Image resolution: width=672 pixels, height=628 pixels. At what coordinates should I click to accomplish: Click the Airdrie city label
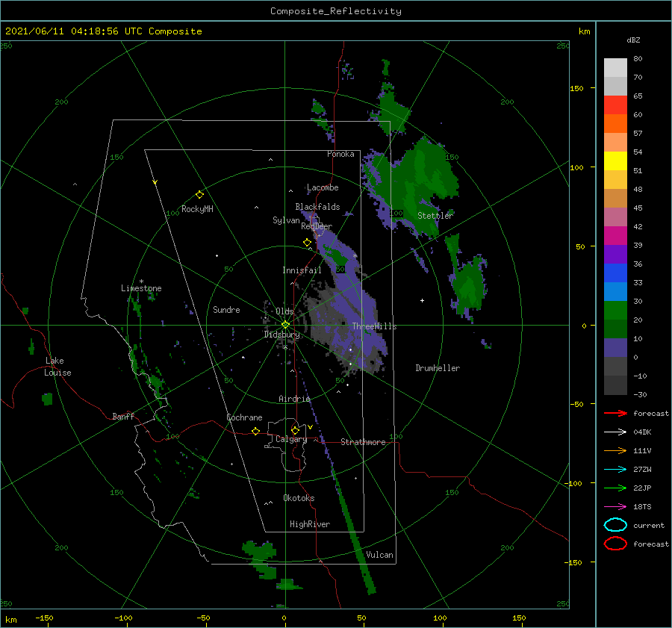(294, 399)
